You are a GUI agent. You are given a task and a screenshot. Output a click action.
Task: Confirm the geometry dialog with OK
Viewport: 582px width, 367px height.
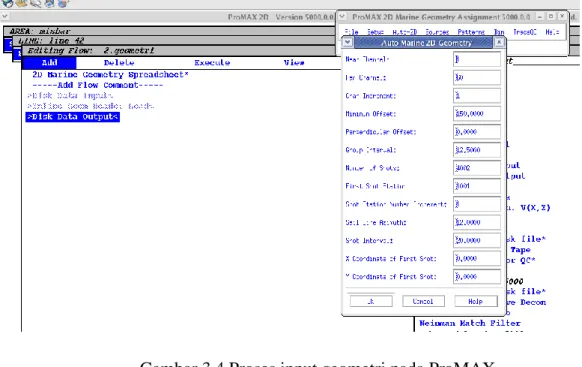[371, 301]
